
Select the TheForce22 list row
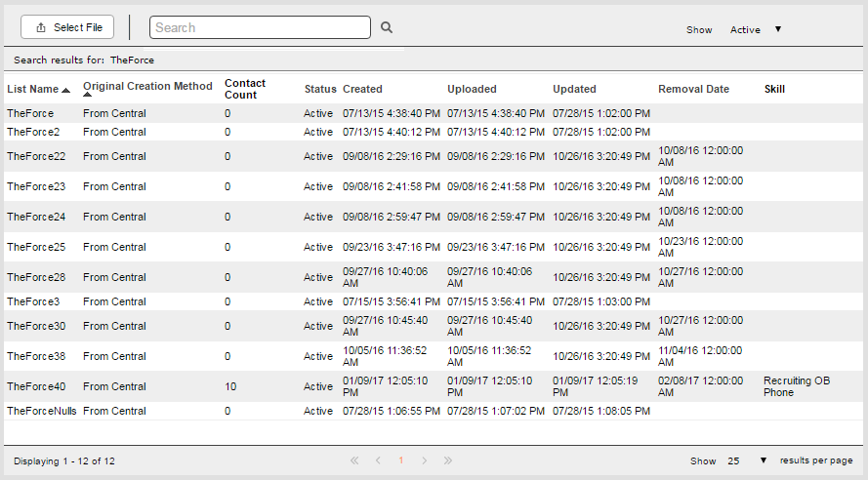(x=434, y=156)
